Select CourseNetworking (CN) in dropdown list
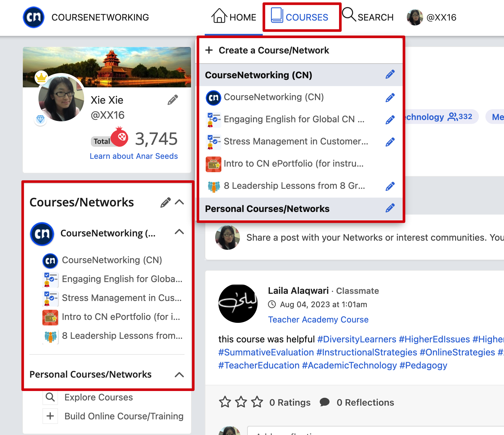 [274, 97]
